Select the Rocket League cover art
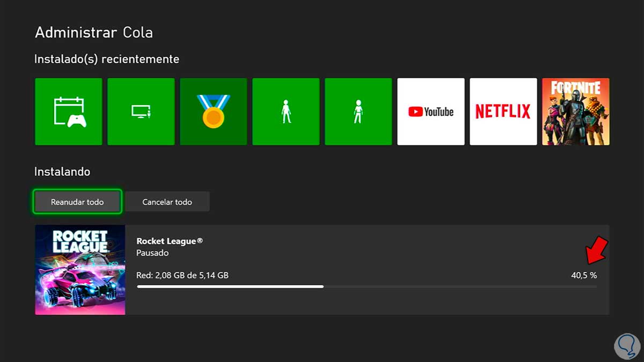Image resolution: width=644 pixels, height=362 pixels. coord(80,270)
